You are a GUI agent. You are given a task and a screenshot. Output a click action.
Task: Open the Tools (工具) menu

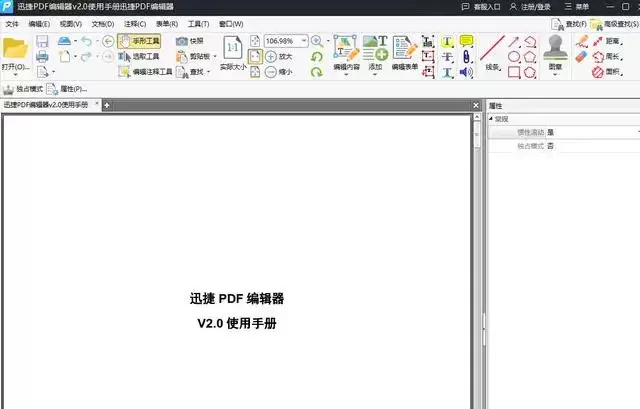pyautogui.click(x=198, y=23)
